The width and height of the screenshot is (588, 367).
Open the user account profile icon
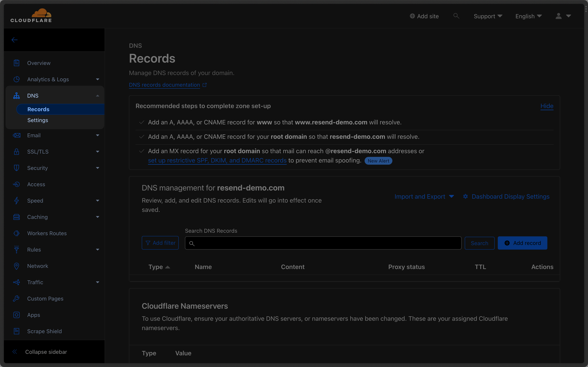(558, 16)
